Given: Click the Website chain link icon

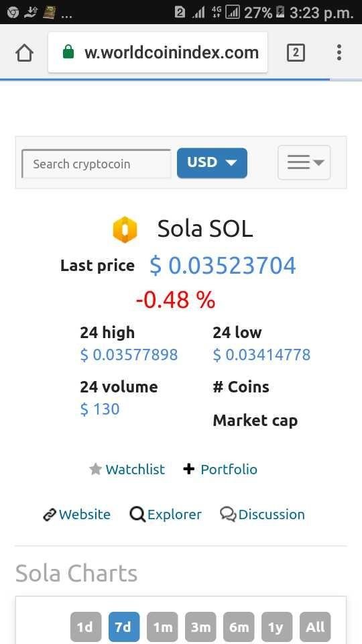Looking at the screenshot, I should [49, 515].
